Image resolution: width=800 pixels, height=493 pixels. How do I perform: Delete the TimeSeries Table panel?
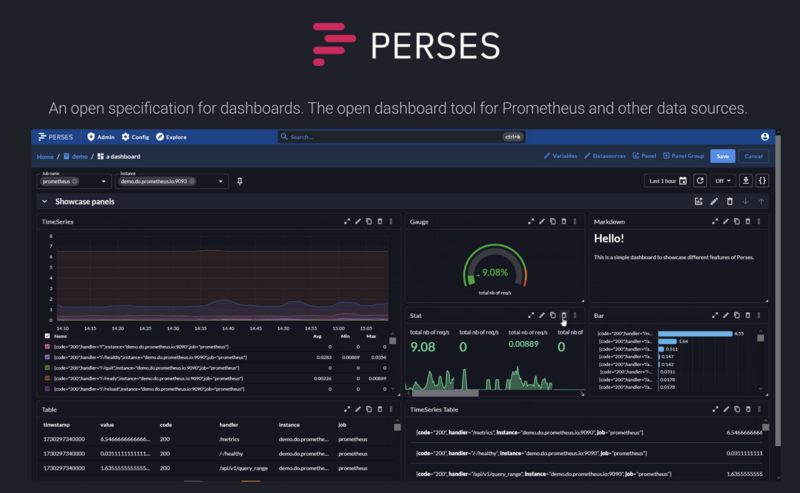click(x=748, y=409)
